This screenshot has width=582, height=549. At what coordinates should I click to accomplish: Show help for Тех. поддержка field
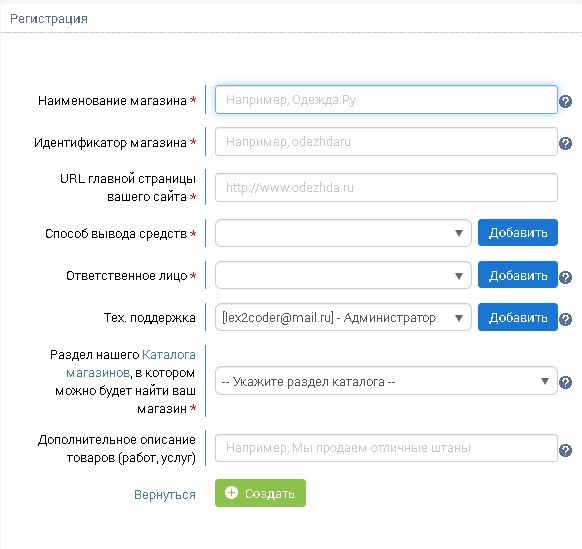[565, 319]
